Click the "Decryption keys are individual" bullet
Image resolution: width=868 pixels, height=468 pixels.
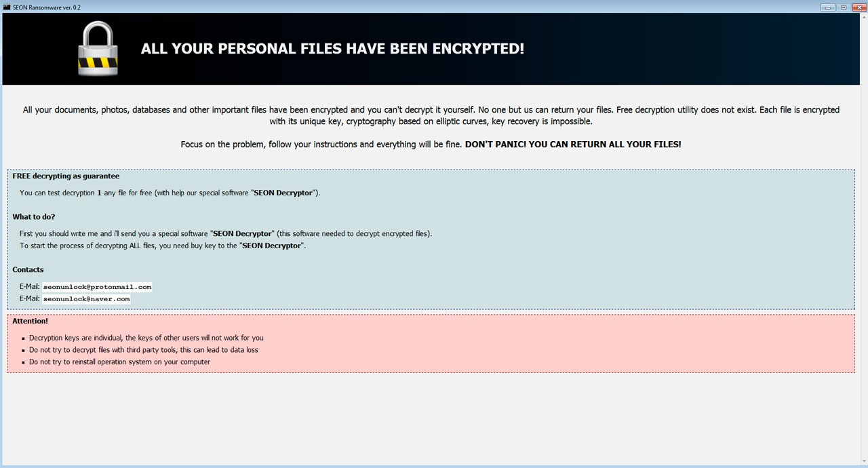(146, 338)
